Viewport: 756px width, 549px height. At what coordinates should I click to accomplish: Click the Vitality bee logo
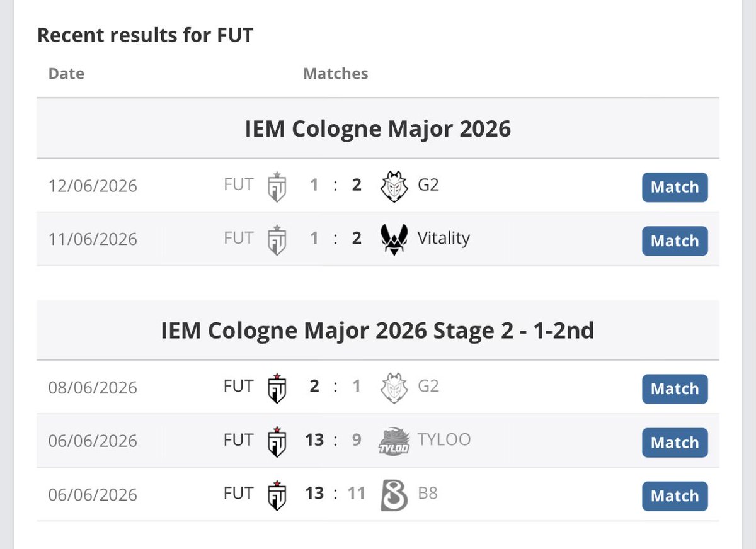[394, 241]
